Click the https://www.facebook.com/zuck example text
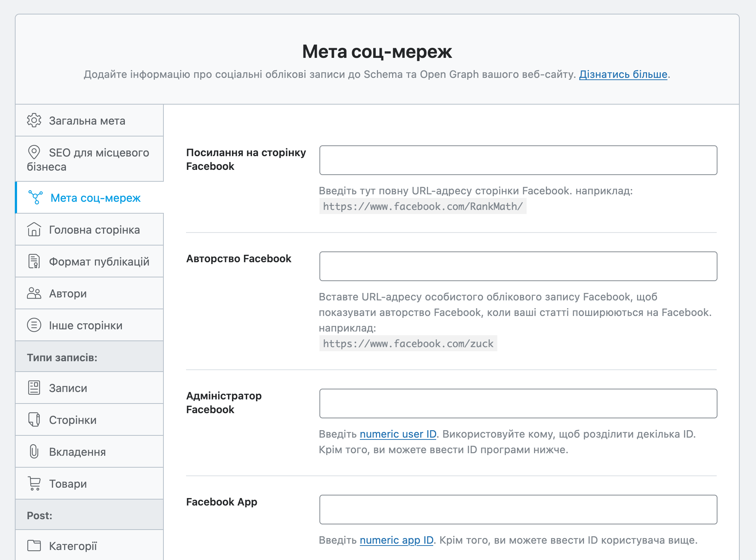The height and width of the screenshot is (560, 756). pyautogui.click(x=408, y=343)
